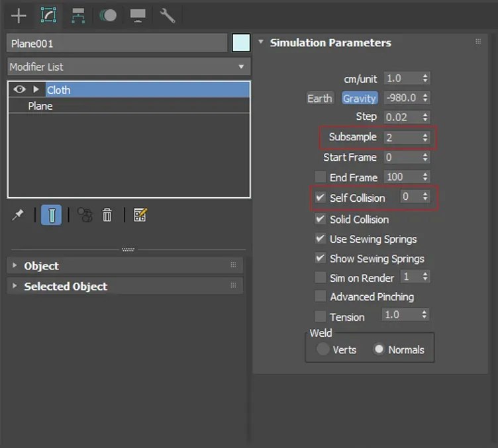The width and height of the screenshot is (498, 448).
Task: Select the Normals weld radio button
Action: point(379,349)
